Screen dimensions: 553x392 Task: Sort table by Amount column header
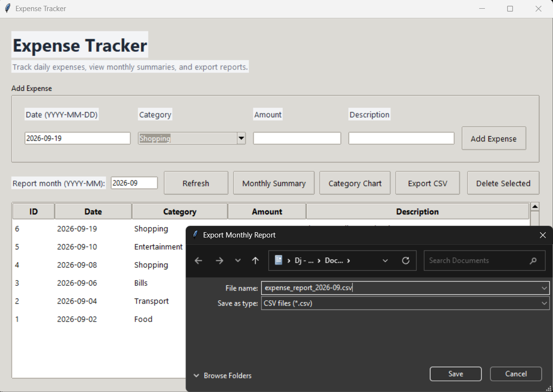pos(267,212)
